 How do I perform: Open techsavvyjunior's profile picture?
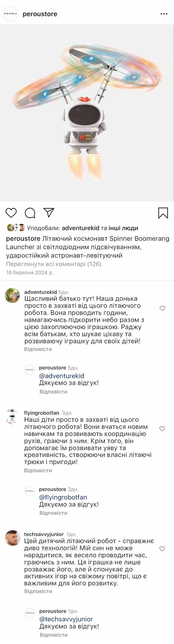(x=13, y=538)
